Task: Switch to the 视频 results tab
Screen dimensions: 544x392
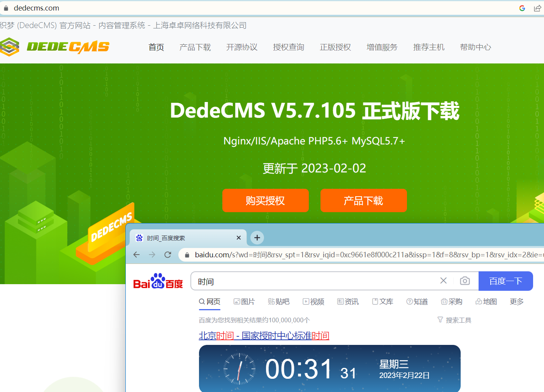Action: 313,302
